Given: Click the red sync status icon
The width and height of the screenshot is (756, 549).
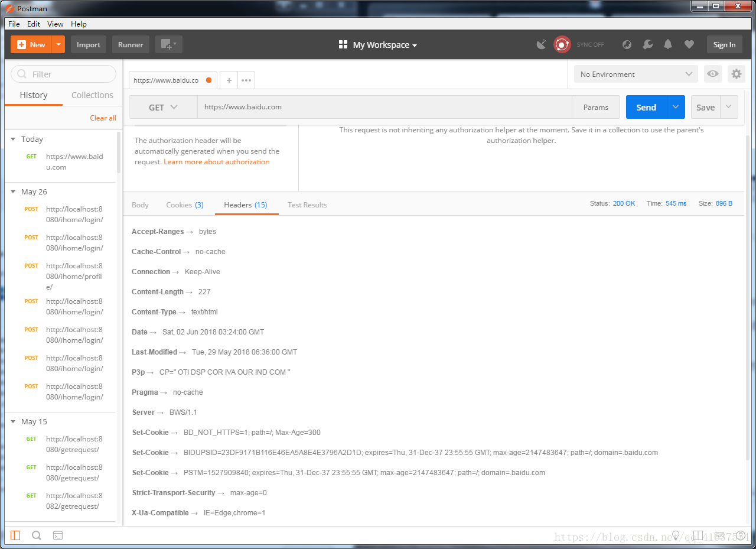Looking at the screenshot, I should (x=562, y=44).
